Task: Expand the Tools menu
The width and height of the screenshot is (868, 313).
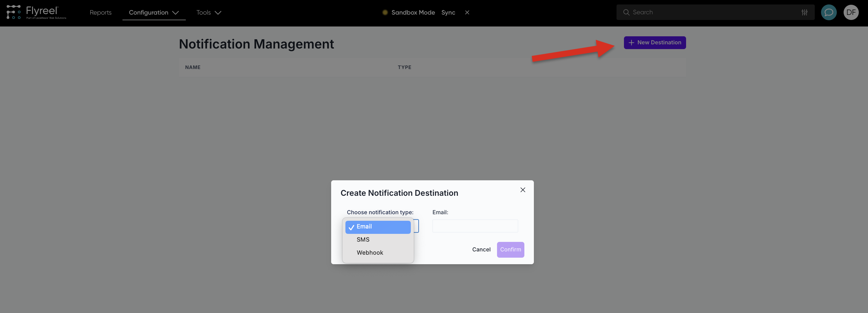Action: pyautogui.click(x=209, y=12)
